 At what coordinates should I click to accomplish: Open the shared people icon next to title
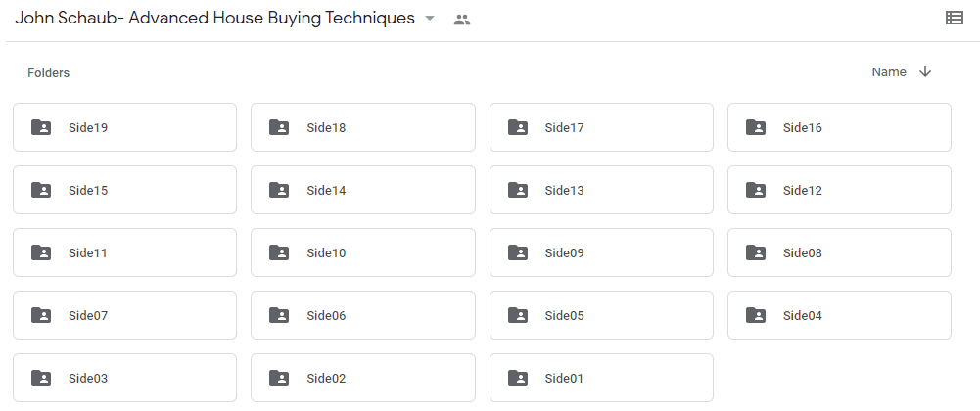coord(462,20)
